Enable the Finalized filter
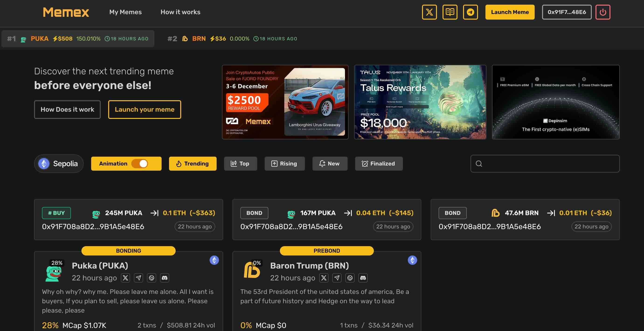Screen dimensions: 644x331 [379, 163]
